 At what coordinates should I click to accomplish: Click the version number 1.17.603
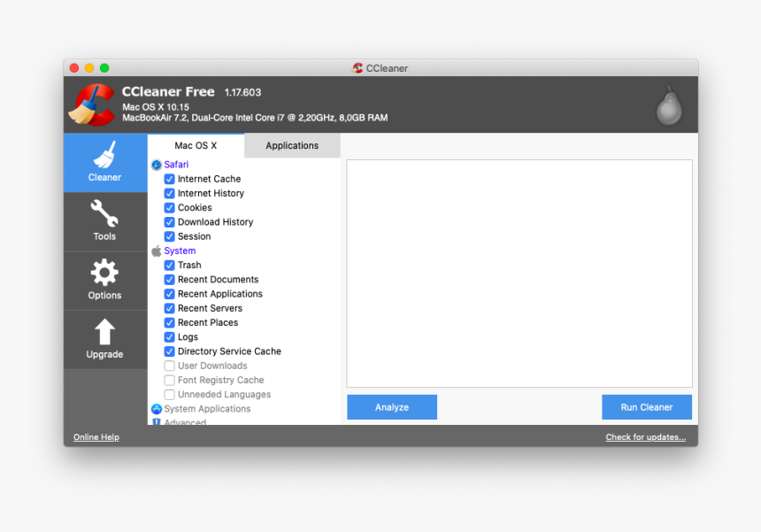[242, 92]
